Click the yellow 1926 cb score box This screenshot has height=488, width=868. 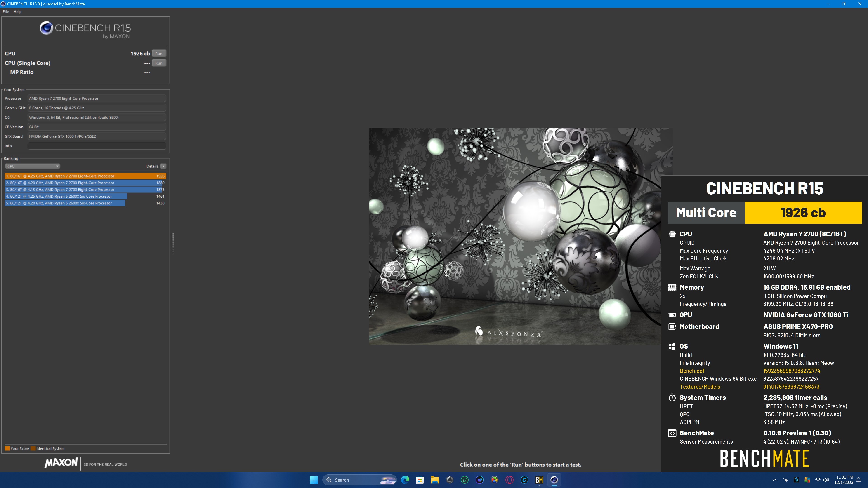(x=803, y=213)
